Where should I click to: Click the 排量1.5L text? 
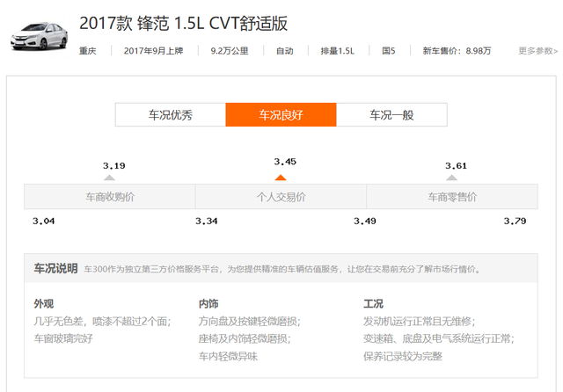point(337,51)
